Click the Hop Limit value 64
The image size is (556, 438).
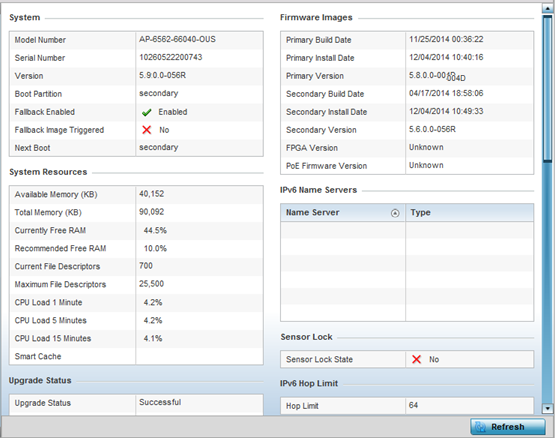tap(413, 405)
